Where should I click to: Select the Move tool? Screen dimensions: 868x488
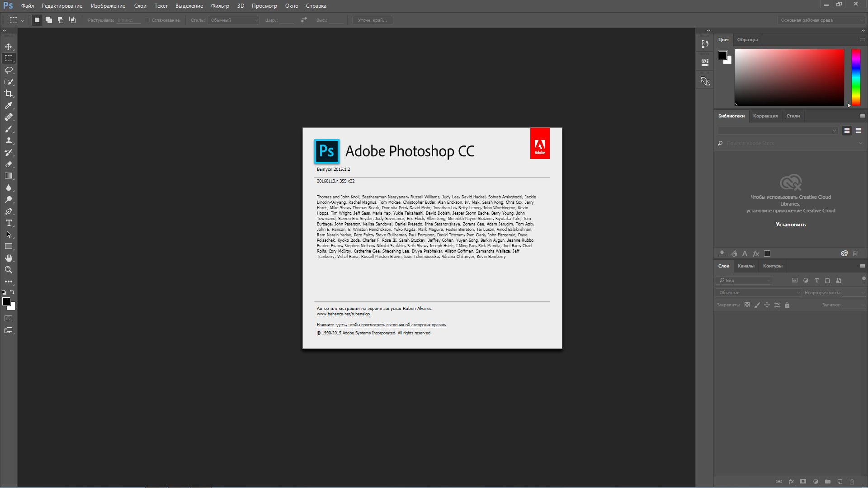point(9,47)
